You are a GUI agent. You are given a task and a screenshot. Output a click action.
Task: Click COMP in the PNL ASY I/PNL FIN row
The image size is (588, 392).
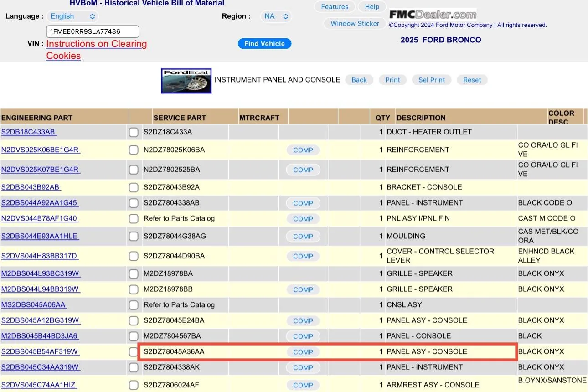pyautogui.click(x=303, y=219)
